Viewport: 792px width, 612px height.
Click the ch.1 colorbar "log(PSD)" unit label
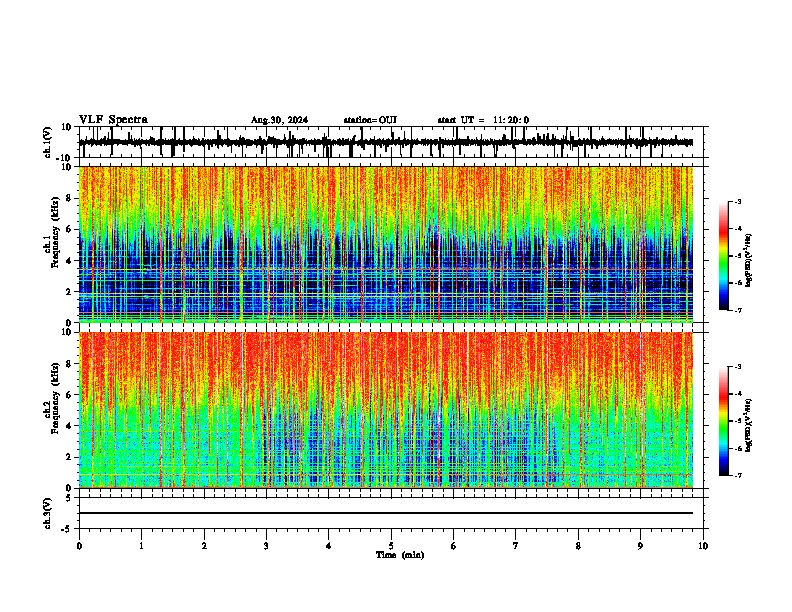749,261
